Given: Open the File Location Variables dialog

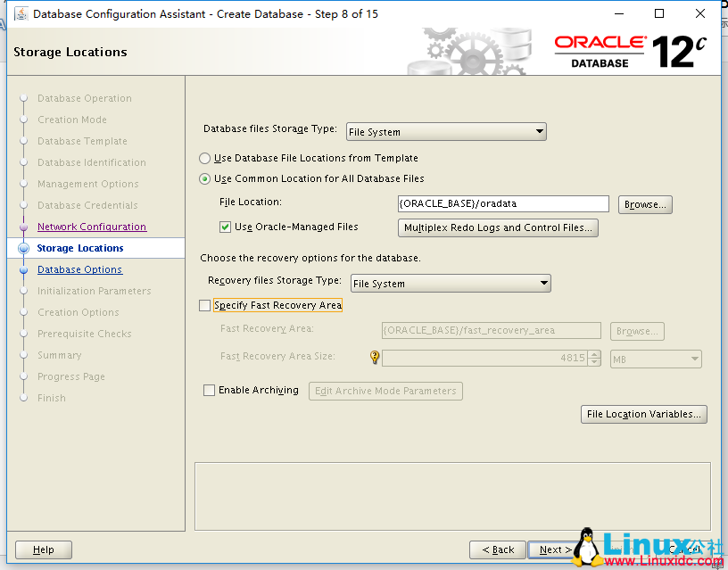Looking at the screenshot, I should 643,414.
